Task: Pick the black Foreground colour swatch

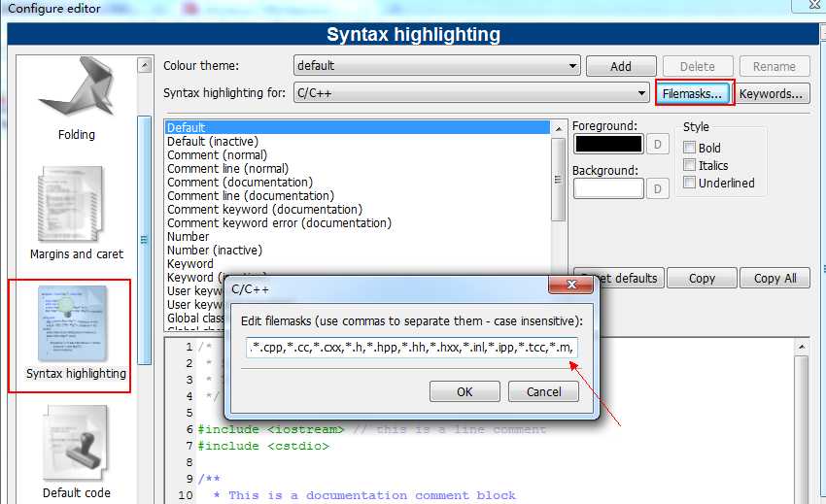Action: pyautogui.click(x=608, y=144)
